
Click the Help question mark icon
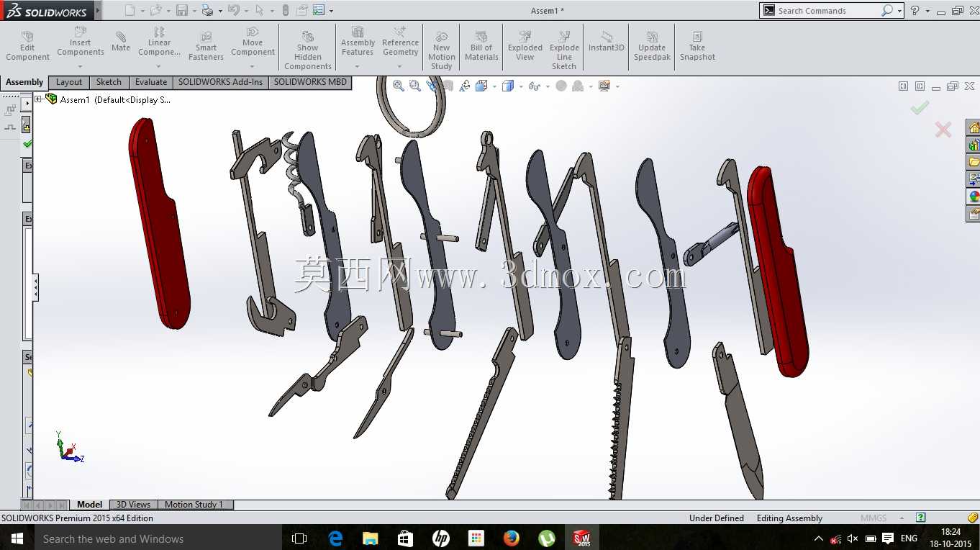tap(915, 11)
